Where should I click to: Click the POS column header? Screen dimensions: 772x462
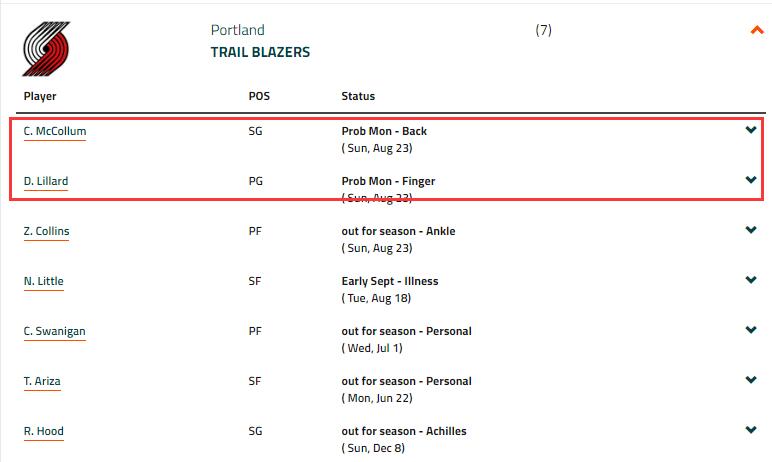259,96
